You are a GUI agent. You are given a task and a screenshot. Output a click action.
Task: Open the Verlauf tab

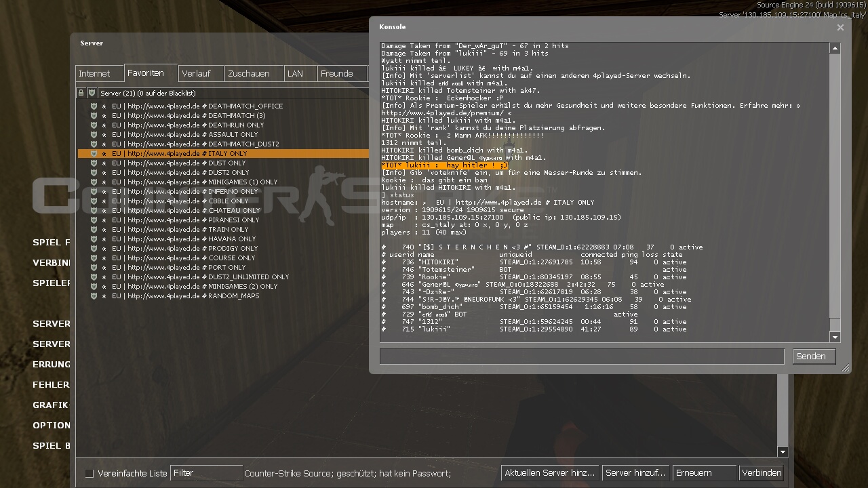point(201,74)
